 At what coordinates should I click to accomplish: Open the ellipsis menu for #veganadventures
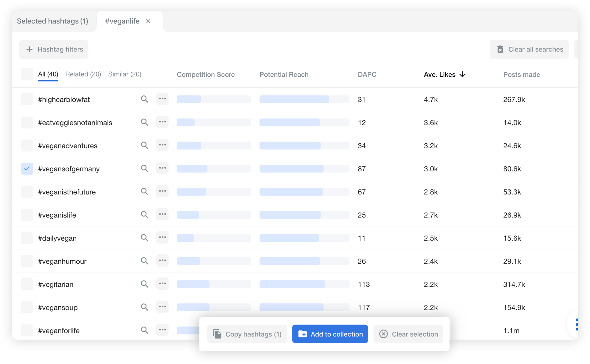(162, 145)
